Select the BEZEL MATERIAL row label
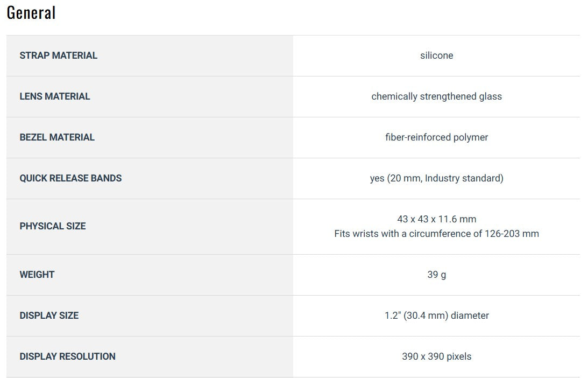The image size is (588, 378). [x=57, y=137]
